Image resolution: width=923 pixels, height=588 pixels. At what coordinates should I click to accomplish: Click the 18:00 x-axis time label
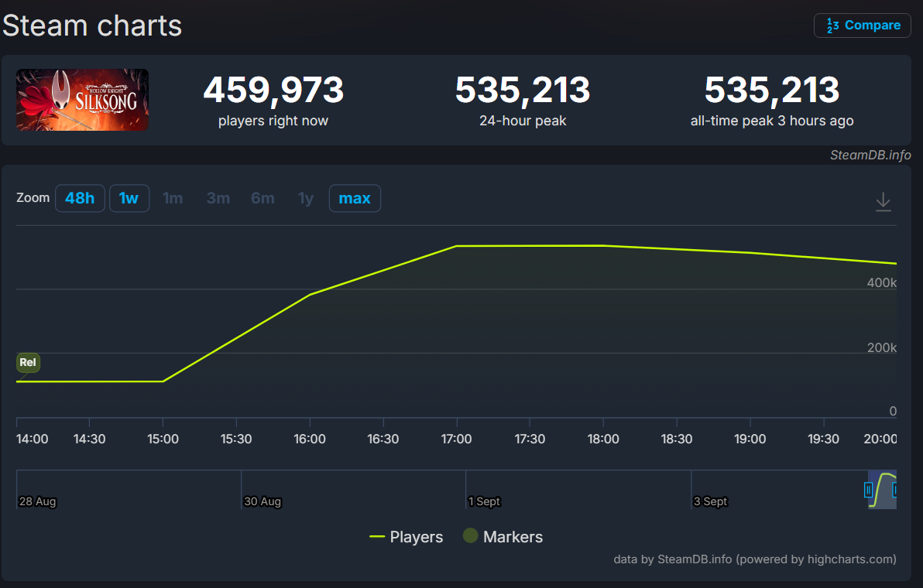[x=603, y=439]
